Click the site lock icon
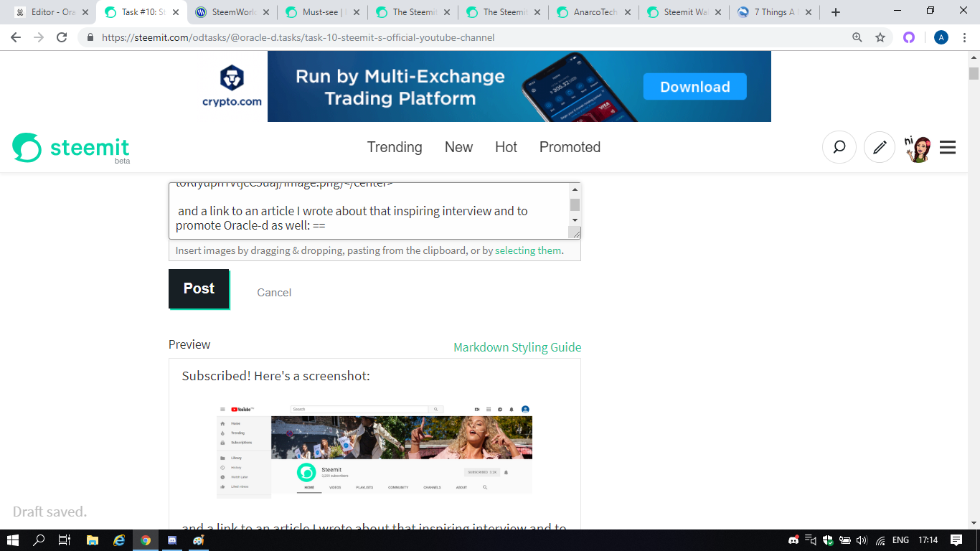The width and height of the screenshot is (980, 551). coord(90,37)
